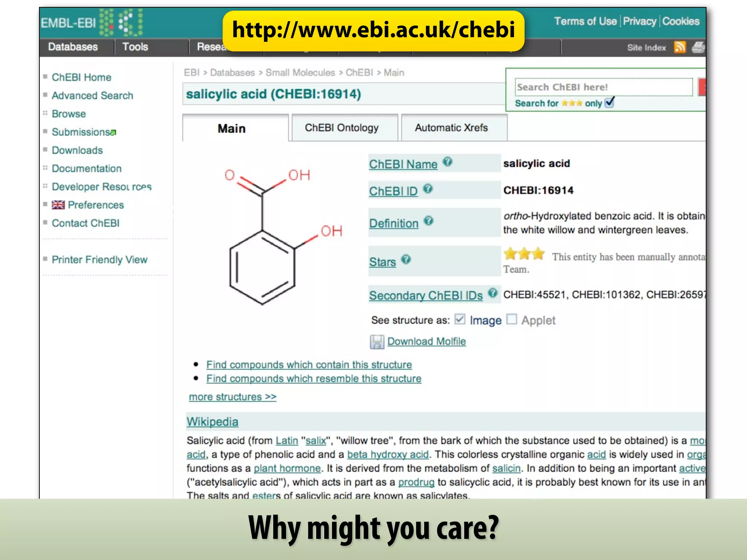
Task: Open Downloads in sidebar
Action: coord(77,150)
